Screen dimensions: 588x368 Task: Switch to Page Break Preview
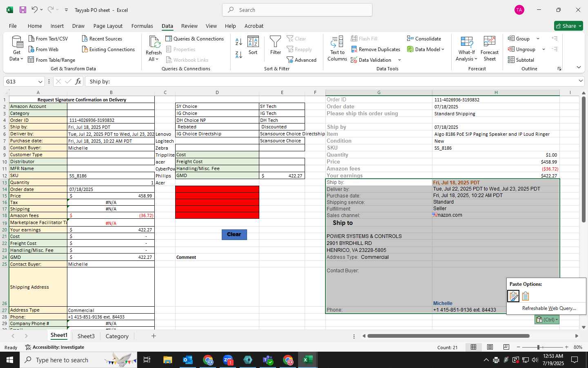506,347
